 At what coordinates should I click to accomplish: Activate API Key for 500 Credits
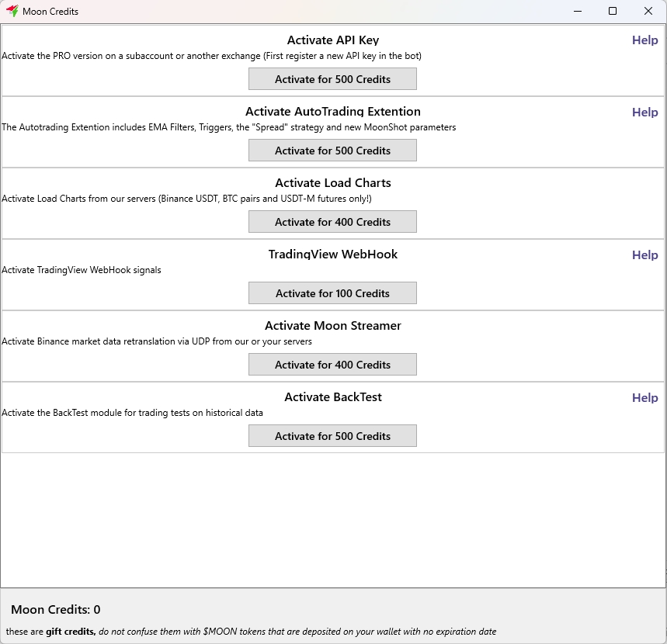click(x=332, y=79)
